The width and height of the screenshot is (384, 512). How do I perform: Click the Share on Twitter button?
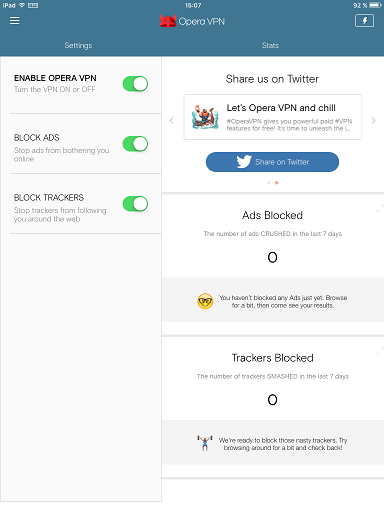click(x=272, y=162)
